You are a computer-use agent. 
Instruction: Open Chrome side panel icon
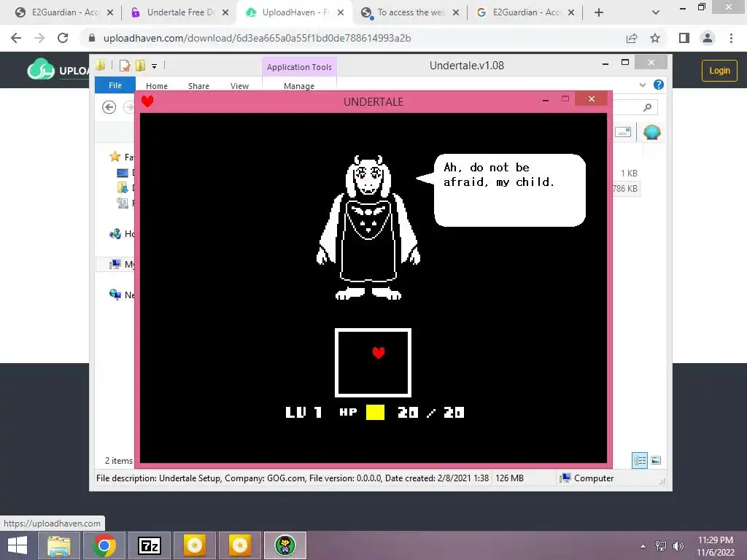coord(684,38)
